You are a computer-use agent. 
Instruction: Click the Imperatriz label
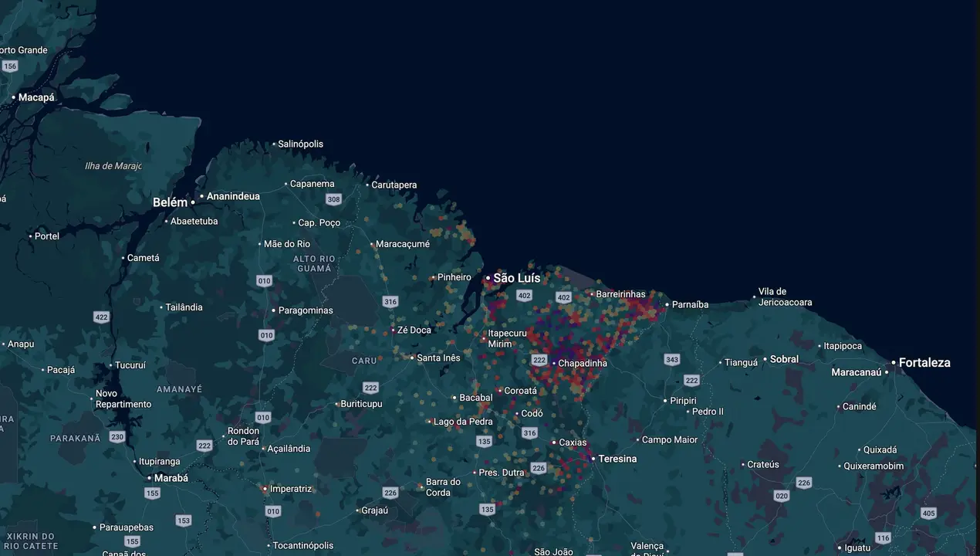pyautogui.click(x=291, y=489)
